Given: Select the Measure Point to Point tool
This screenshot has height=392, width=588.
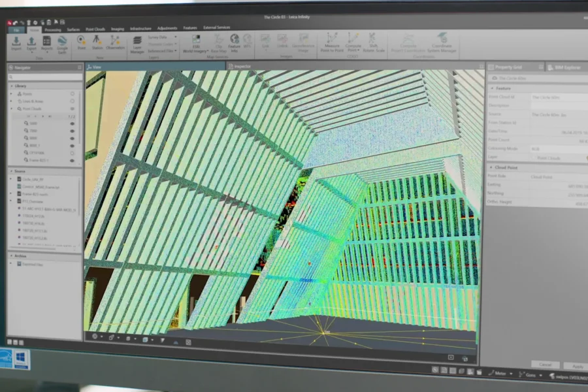Looking at the screenshot, I should click(332, 42).
